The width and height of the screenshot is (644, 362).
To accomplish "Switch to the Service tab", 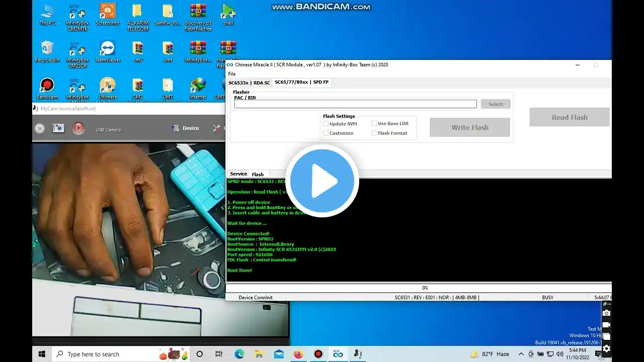I will coord(238,174).
